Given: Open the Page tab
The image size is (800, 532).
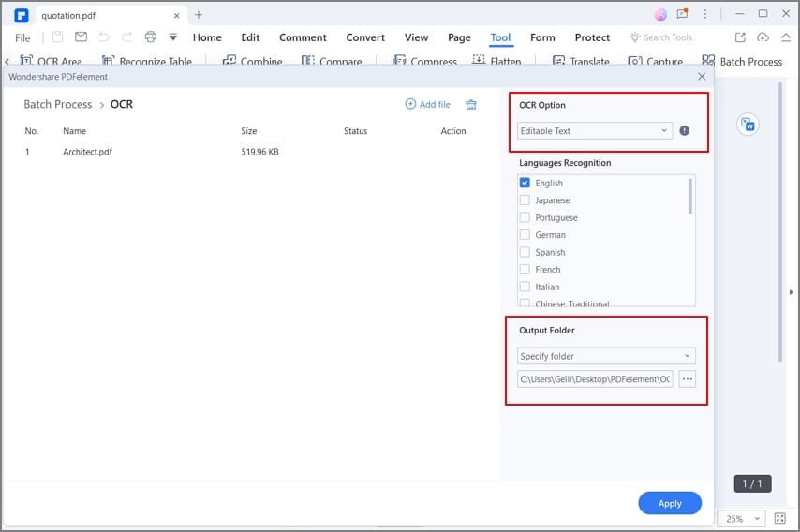Looking at the screenshot, I should (x=459, y=37).
